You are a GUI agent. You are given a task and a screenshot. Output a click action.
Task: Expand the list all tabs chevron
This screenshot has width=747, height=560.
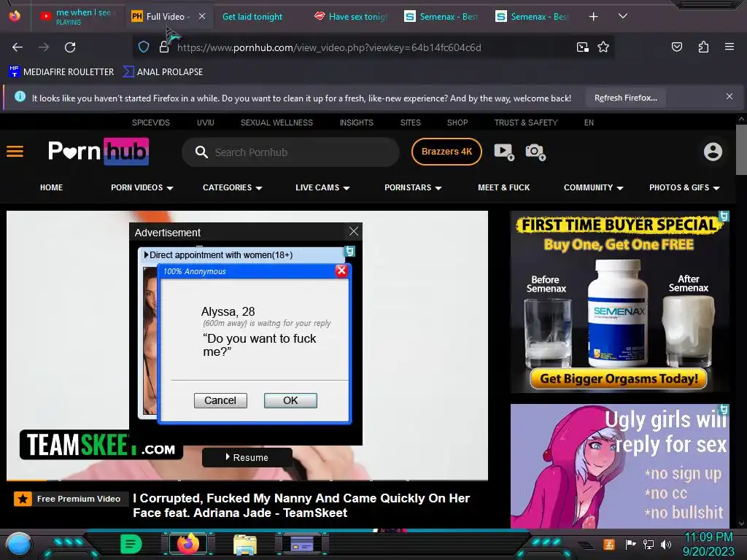[623, 16]
